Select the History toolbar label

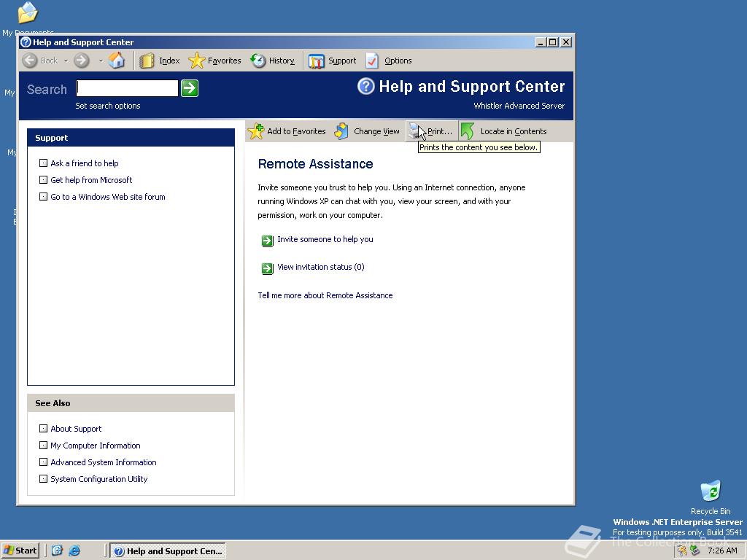pos(282,61)
